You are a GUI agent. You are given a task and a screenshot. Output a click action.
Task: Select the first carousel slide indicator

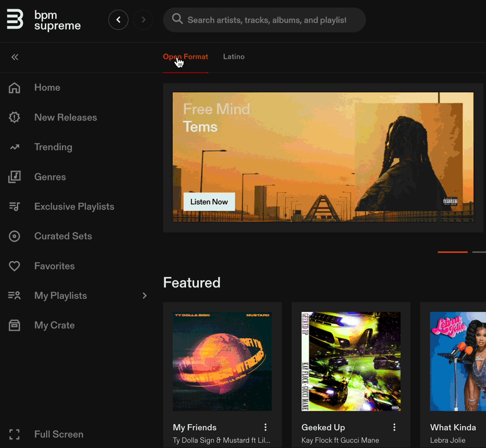click(453, 252)
